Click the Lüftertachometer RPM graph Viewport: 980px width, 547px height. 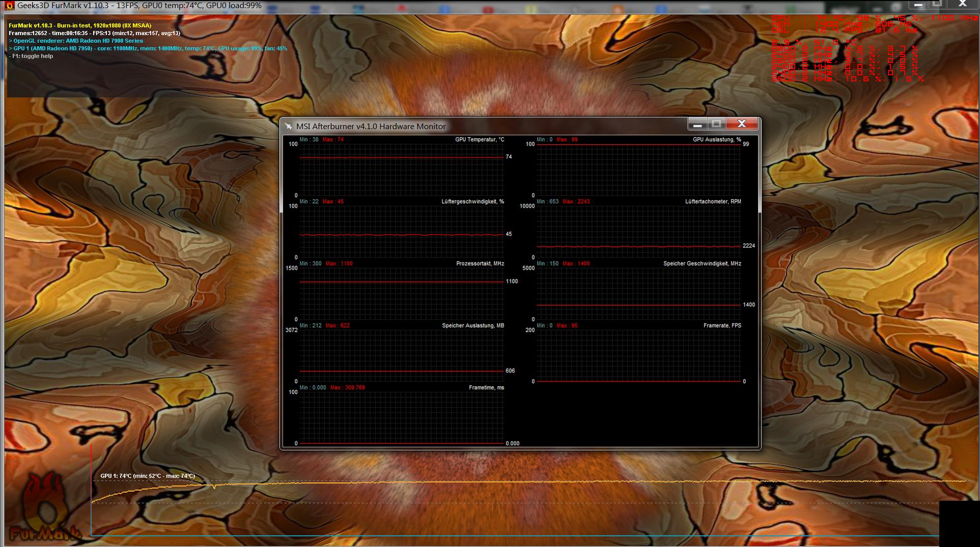pos(638,232)
